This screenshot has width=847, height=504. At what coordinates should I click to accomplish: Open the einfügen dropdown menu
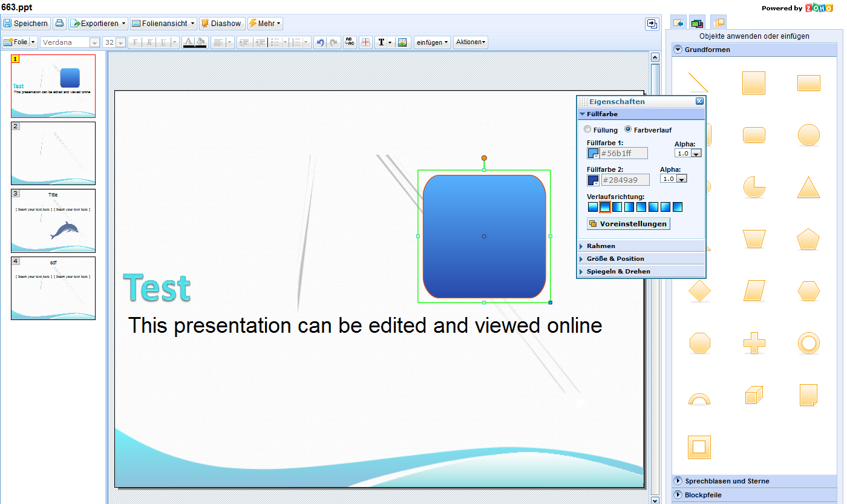click(x=432, y=42)
